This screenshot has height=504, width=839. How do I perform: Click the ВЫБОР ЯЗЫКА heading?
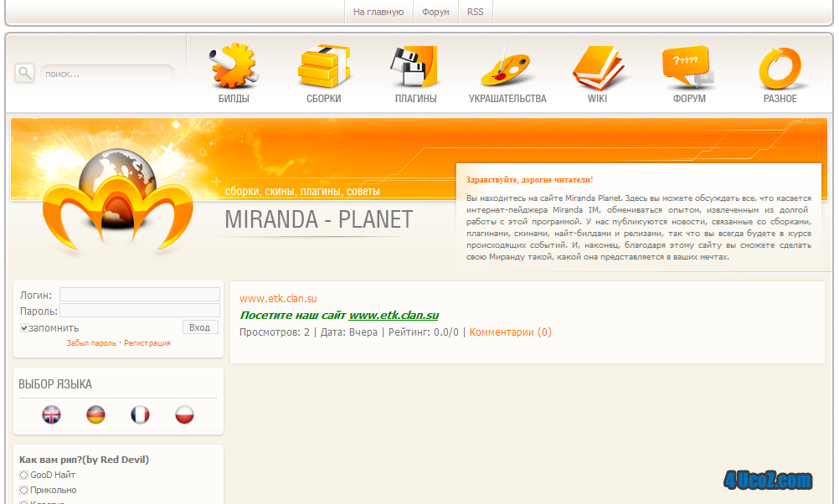click(55, 384)
